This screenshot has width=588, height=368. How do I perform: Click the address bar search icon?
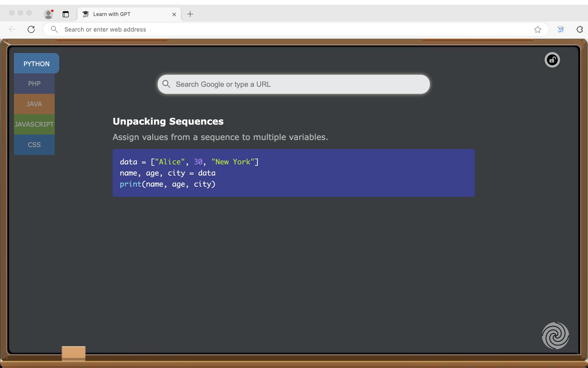click(x=54, y=29)
